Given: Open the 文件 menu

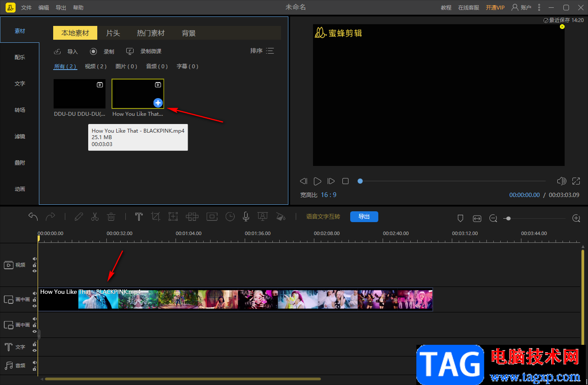Looking at the screenshot, I should pos(26,8).
